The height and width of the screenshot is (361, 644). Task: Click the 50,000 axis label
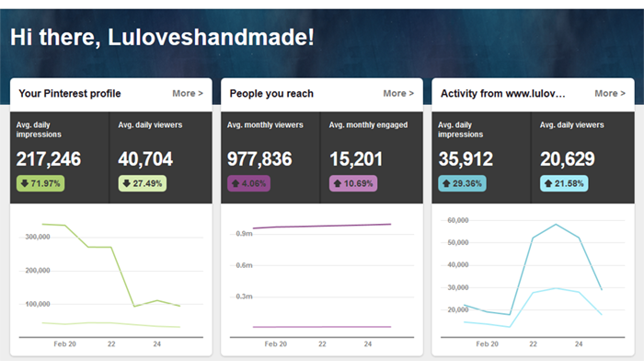pos(458,242)
